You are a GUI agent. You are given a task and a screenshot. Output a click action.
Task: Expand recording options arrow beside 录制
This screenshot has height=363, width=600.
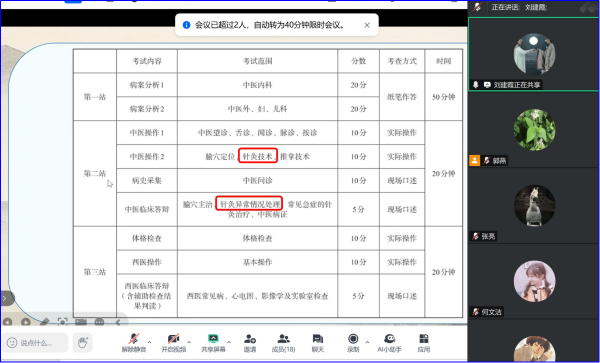(367, 342)
